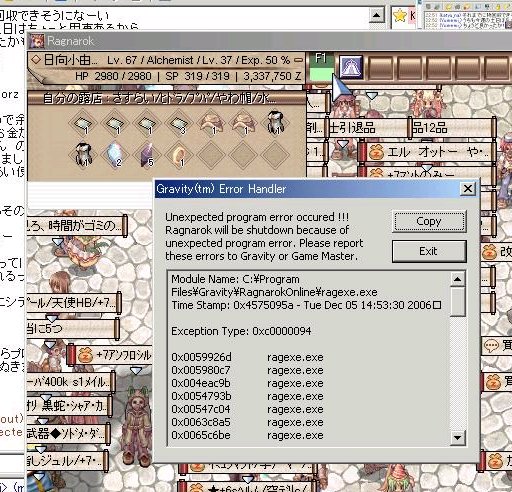Click the Exit button in Error Handler
Screen dimensions: 512x492
(429, 251)
